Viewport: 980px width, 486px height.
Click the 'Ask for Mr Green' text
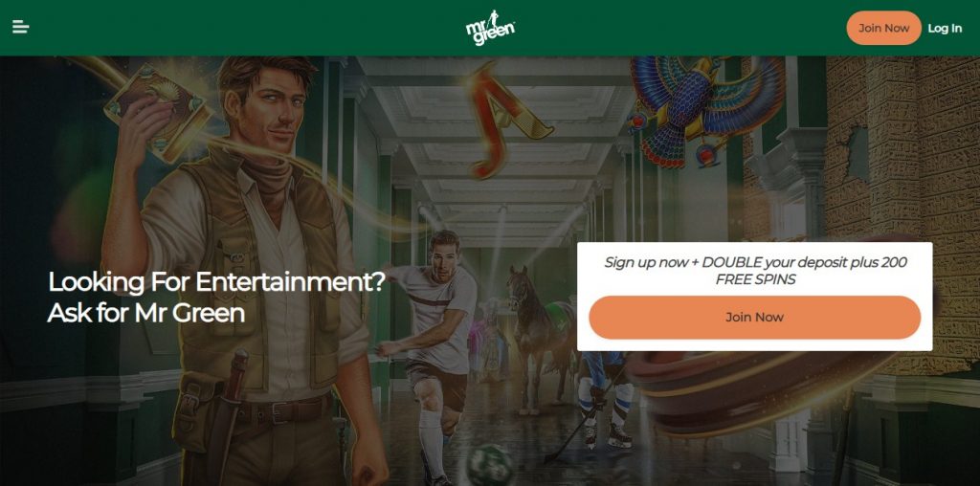[146, 313]
